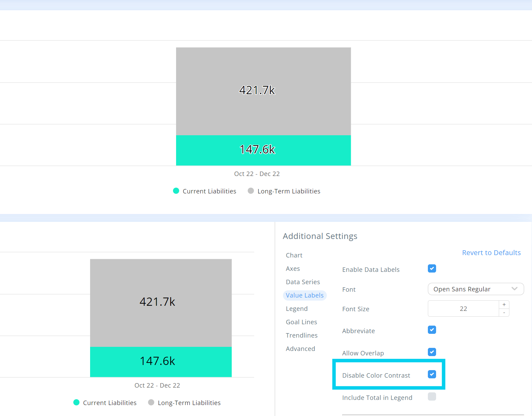The width and height of the screenshot is (532, 416).
Task: Click the Long-Term Liabilities legend text in bottom chart
Action: 189,403
